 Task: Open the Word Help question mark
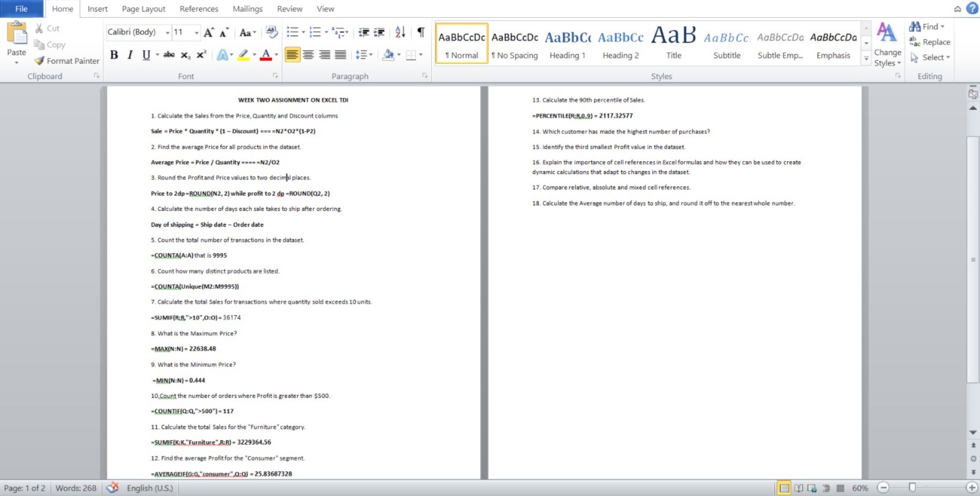pyautogui.click(x=972, y=8)
